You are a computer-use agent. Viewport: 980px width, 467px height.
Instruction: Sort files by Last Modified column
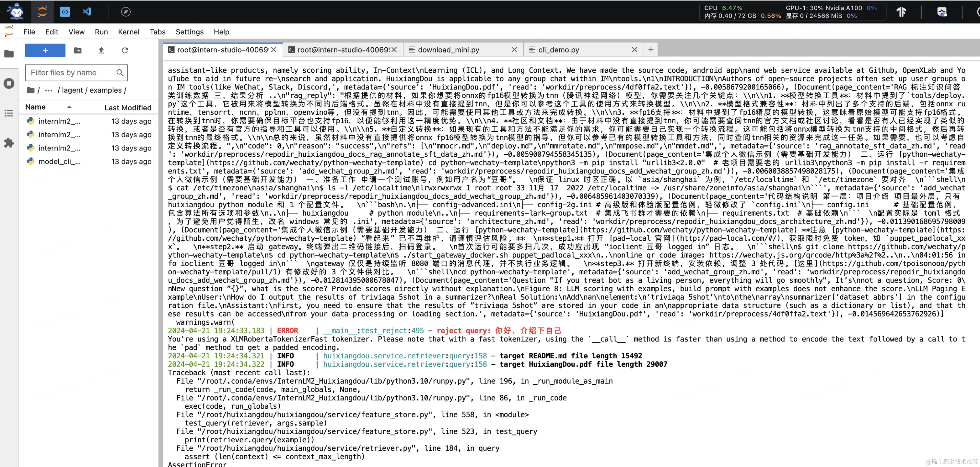click(127, 108)
